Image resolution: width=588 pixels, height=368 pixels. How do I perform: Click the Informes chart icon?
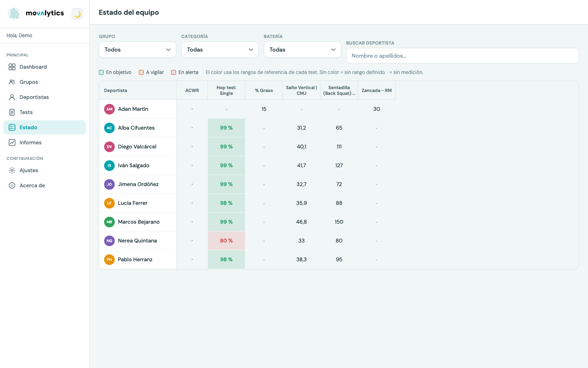click(12, 143)
